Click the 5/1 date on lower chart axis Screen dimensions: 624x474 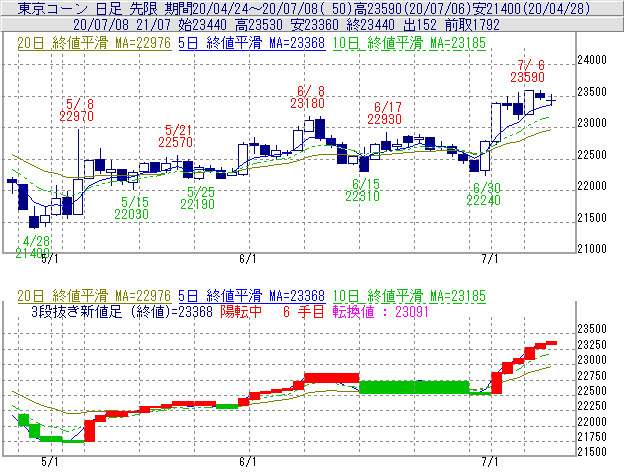(50, 462)
